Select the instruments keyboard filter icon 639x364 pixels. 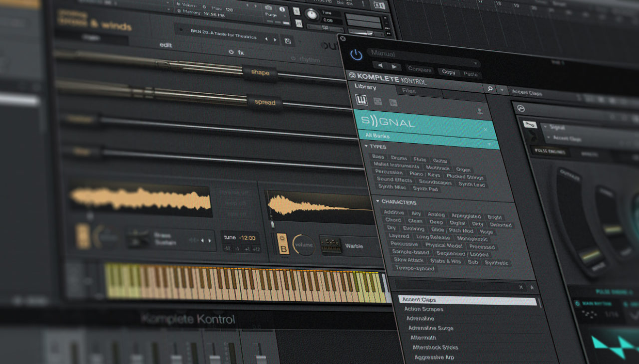[361, 101]
